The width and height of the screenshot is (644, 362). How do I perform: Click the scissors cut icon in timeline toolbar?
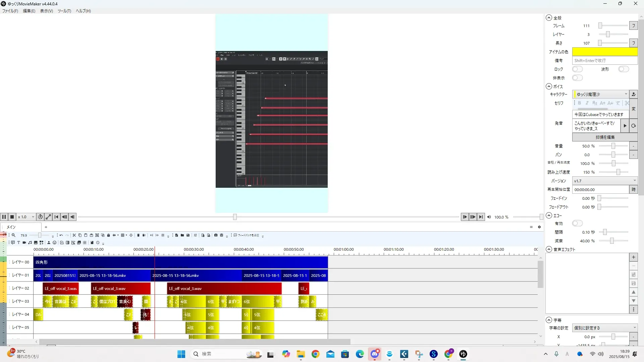(74, 235)
